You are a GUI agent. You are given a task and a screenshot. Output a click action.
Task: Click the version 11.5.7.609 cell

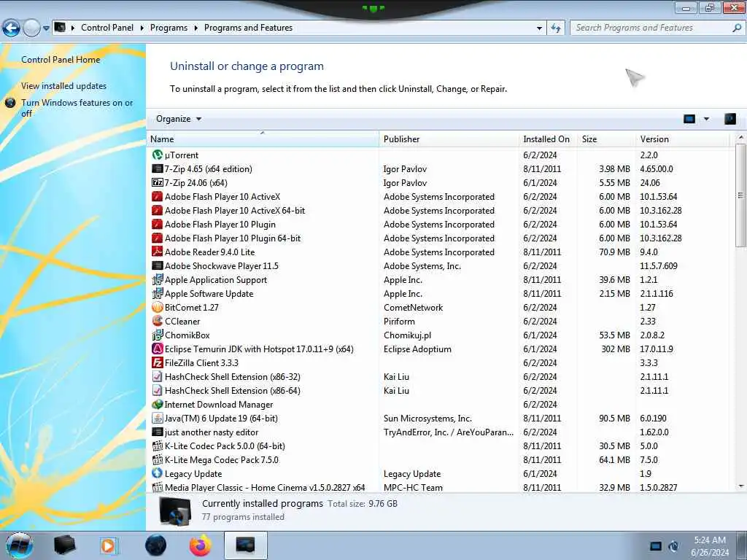tap(659, 265)
